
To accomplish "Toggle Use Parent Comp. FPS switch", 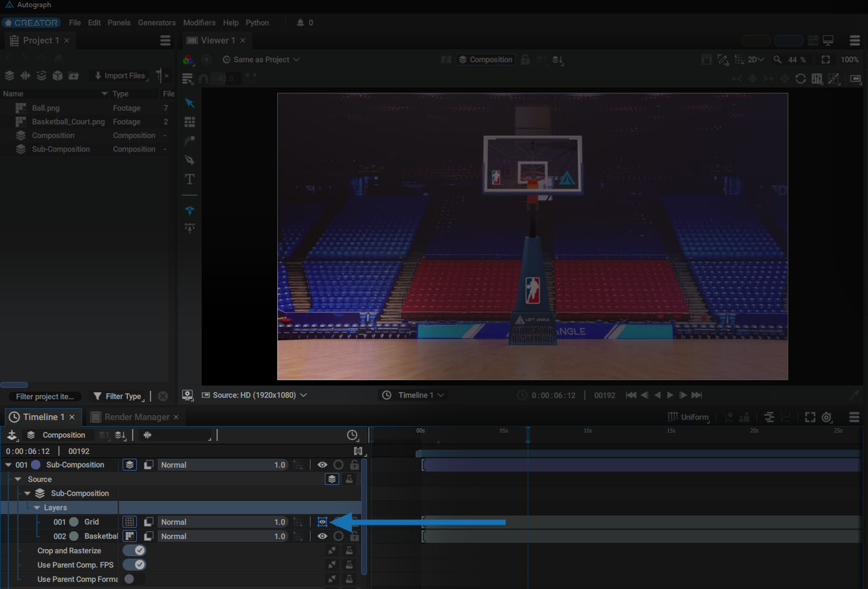I will 134,565.
